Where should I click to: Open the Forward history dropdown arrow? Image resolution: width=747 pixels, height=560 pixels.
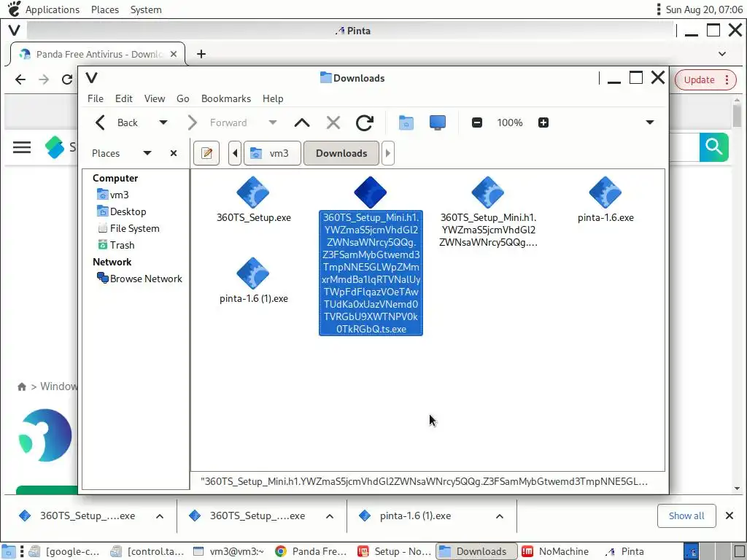click(273, 122)
